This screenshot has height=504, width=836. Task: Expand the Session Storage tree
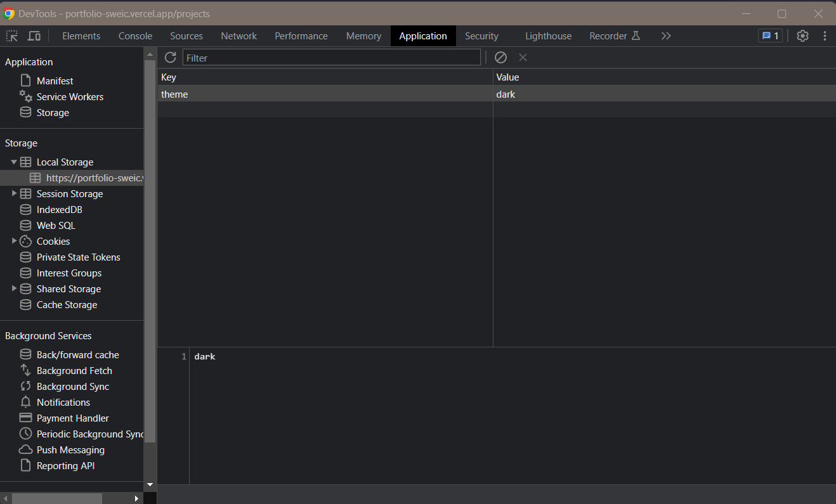[14, 194]
